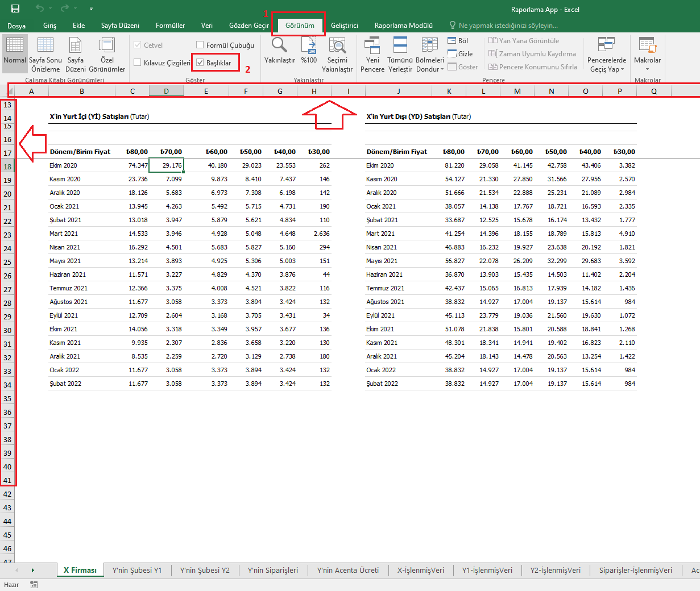Click the Böl split button
700x591 pixels.
tap(458, 40)
